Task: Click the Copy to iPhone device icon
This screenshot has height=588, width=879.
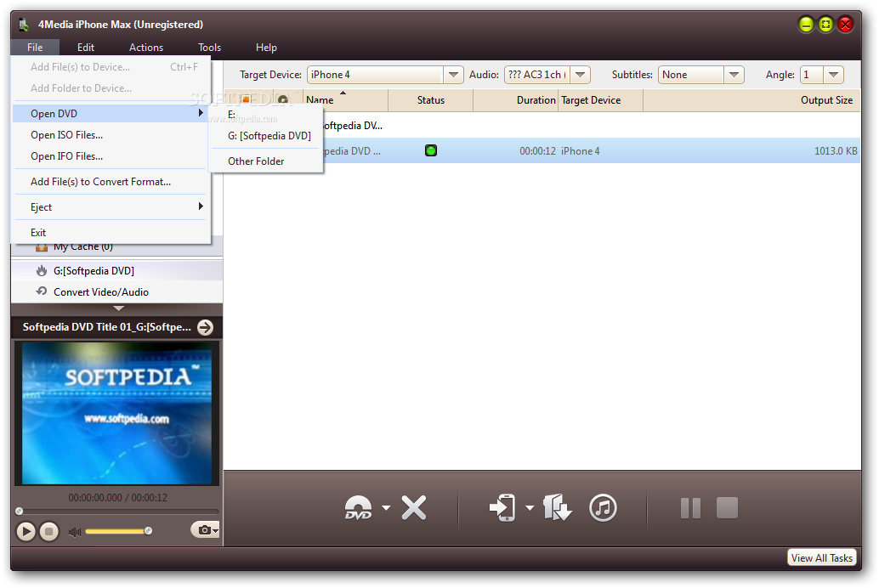Action: (503, 508)
